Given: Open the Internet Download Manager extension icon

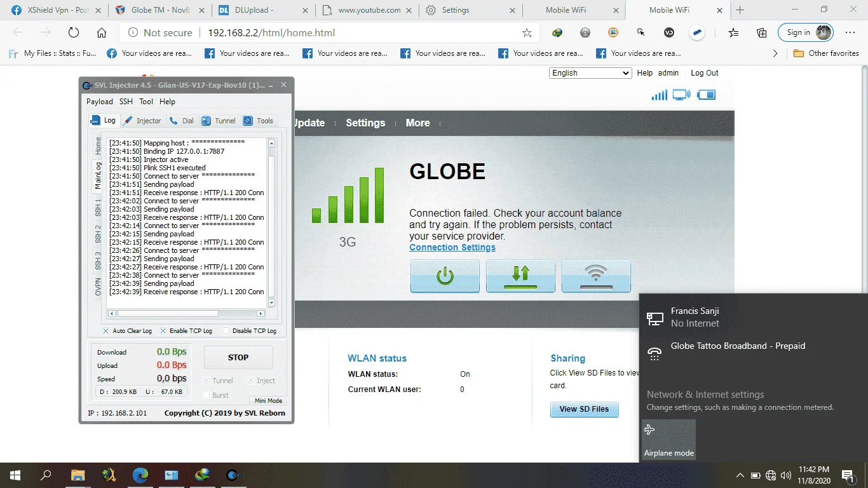Looking at the screenshot, I should (557, 32).
